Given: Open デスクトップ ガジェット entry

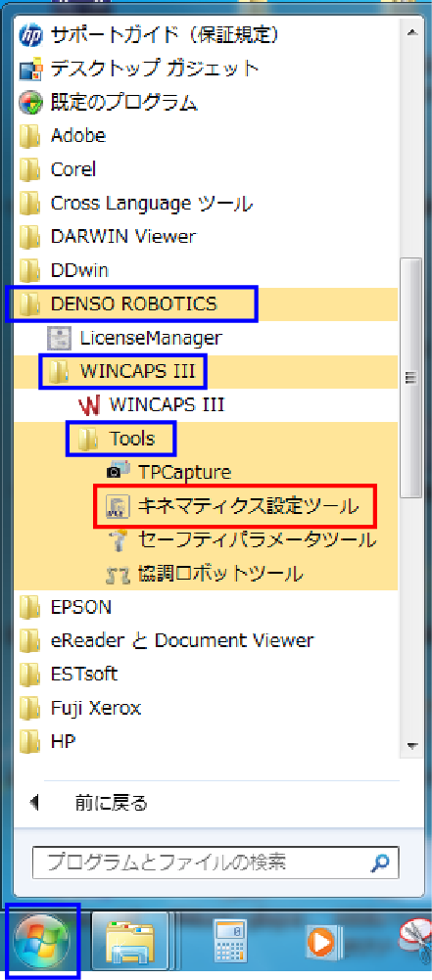Looking at the screenshot, I should coord(137,68).
